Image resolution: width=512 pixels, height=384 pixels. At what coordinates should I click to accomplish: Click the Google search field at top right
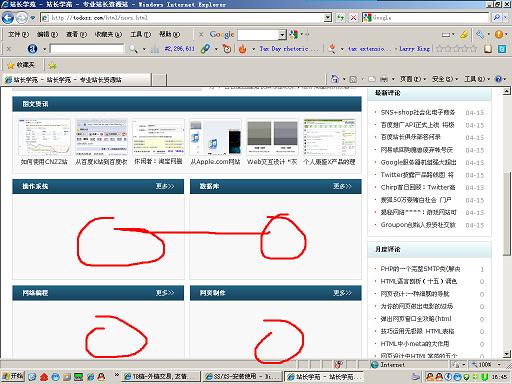(x=430, y=17)
